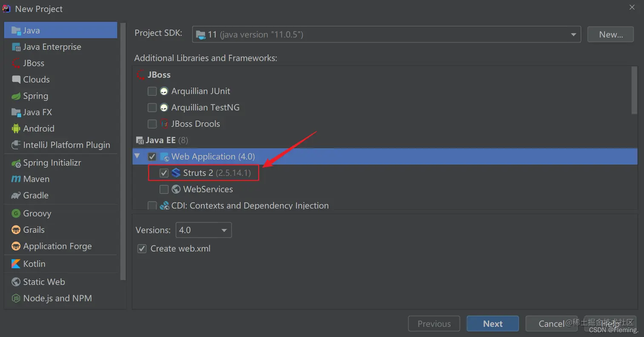The width and height of the screenshot is (644, 337).
Task: Click the Clouds speech-bubble icon
Action: 16,80
